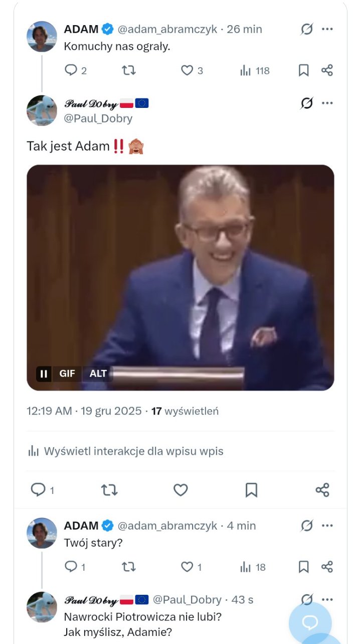Open more options on 'Twój stary?' reply
358x644 pixels.
[x=327, y=526]
